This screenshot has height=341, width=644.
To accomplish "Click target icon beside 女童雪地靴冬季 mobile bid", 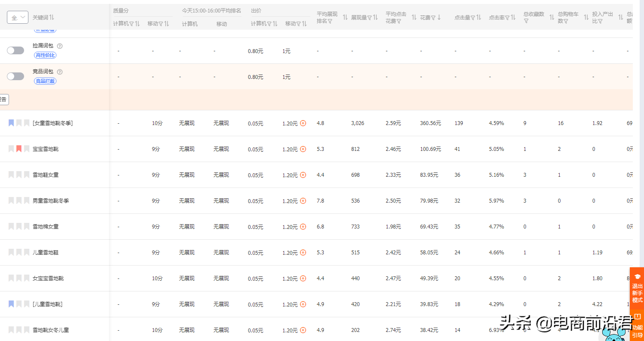I will click(x=303, y=123).
